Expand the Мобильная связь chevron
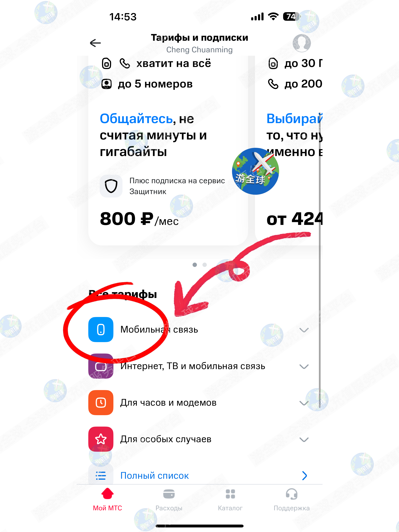Viewport: 399px width, 532px height. 304,330
